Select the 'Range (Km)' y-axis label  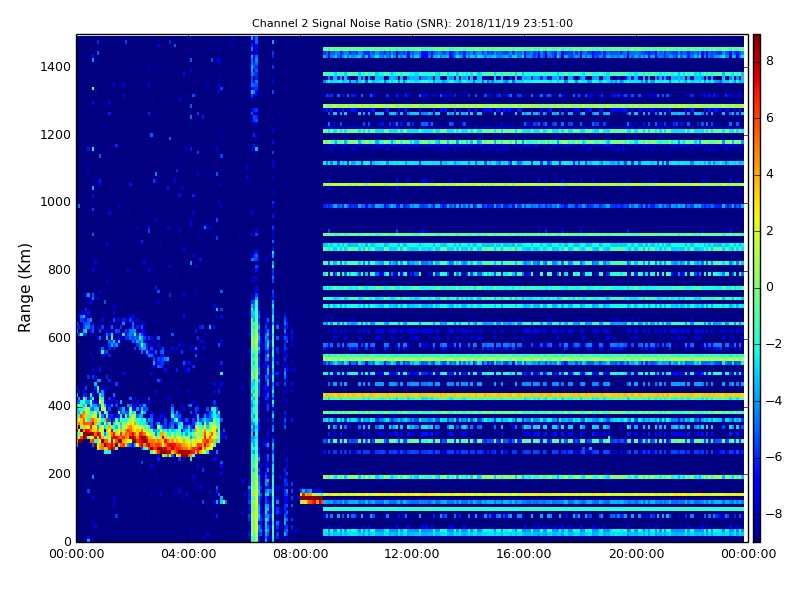[24, 288]
